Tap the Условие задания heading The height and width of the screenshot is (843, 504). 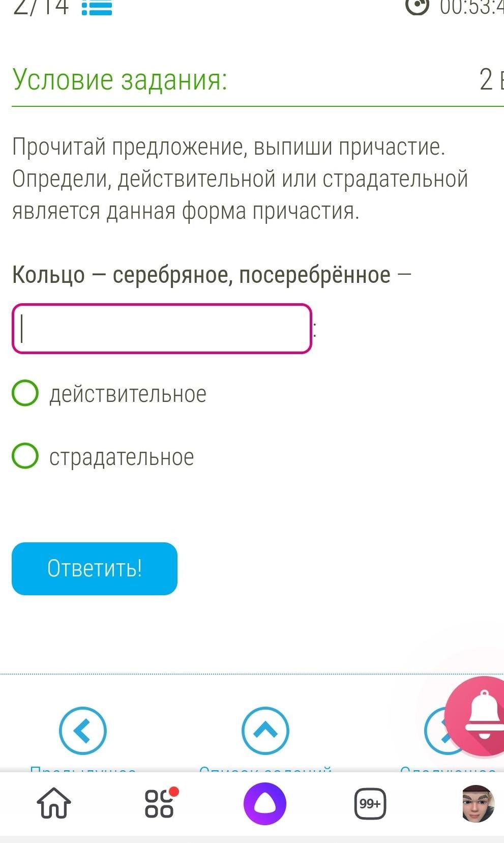120,80
